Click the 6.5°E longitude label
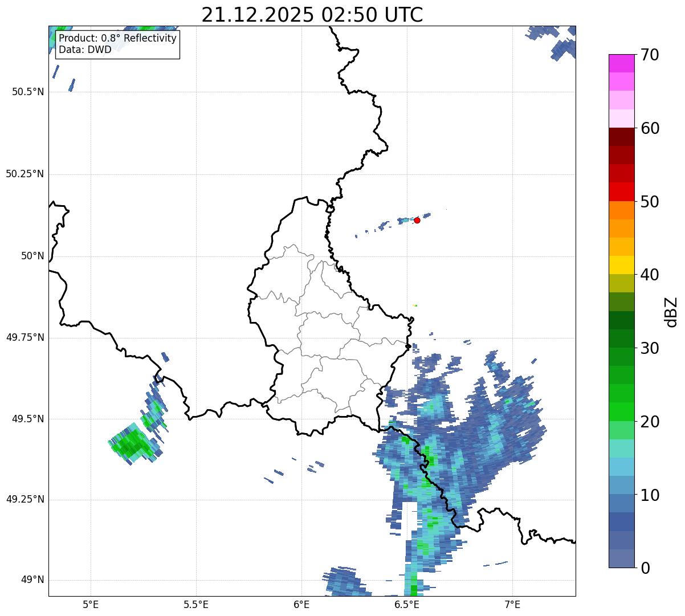 coord(407,605)
